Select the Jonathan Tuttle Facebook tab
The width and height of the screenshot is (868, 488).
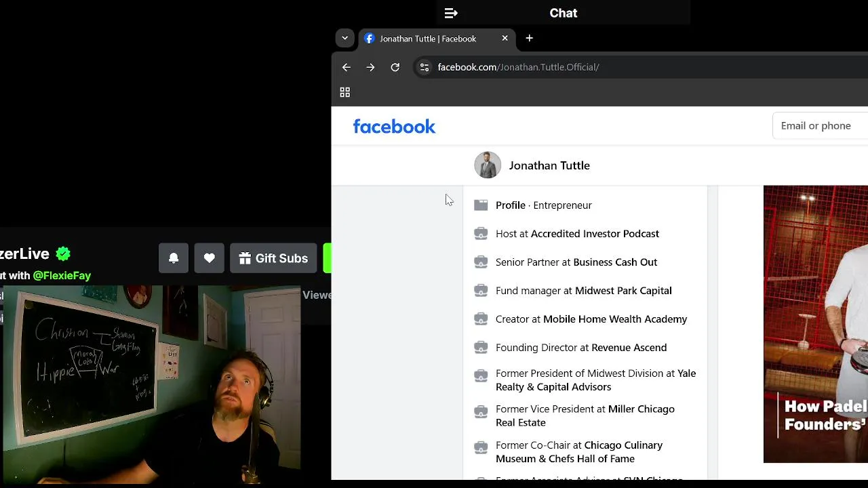click(x=427, y=39)
